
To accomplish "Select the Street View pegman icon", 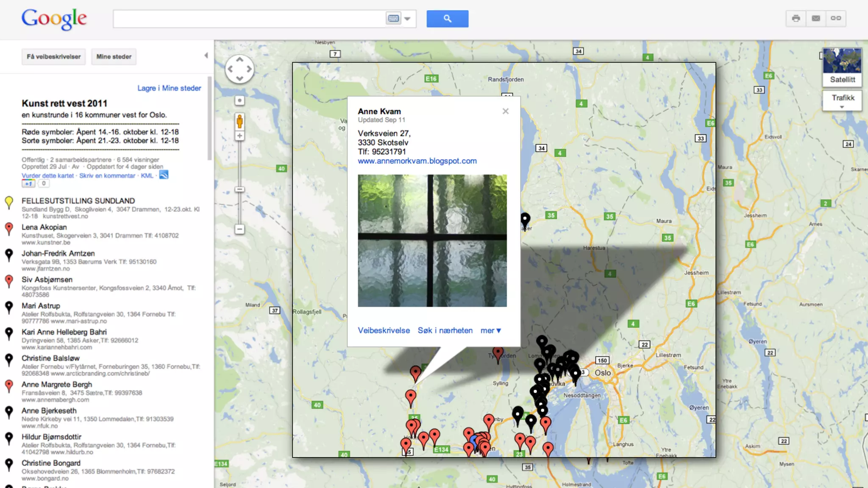I will click(239, 122).
